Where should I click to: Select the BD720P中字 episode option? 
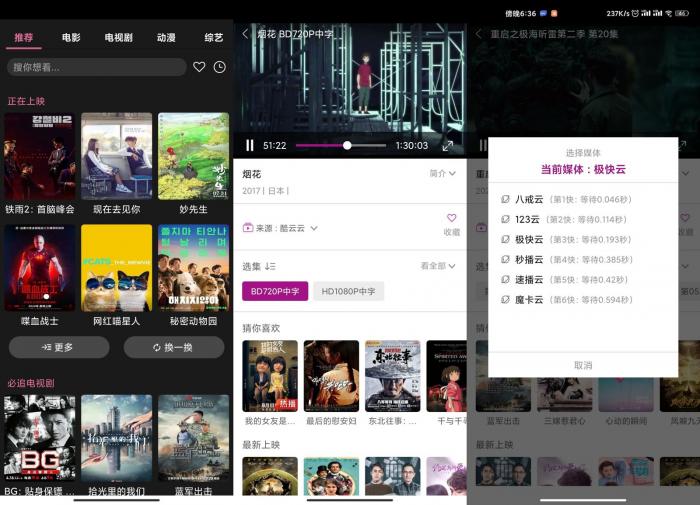coord(275,291)
